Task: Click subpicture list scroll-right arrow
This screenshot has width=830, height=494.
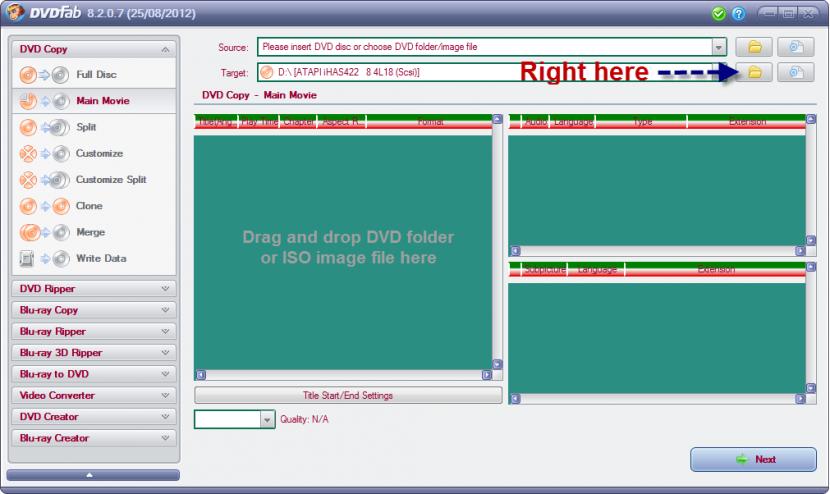Action: [800, 399]
